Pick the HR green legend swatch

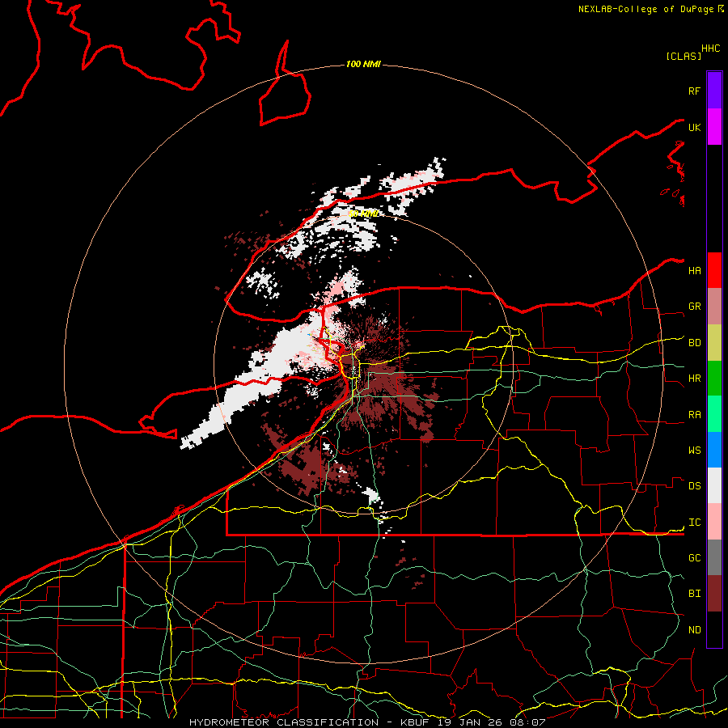tap(714, 379)
